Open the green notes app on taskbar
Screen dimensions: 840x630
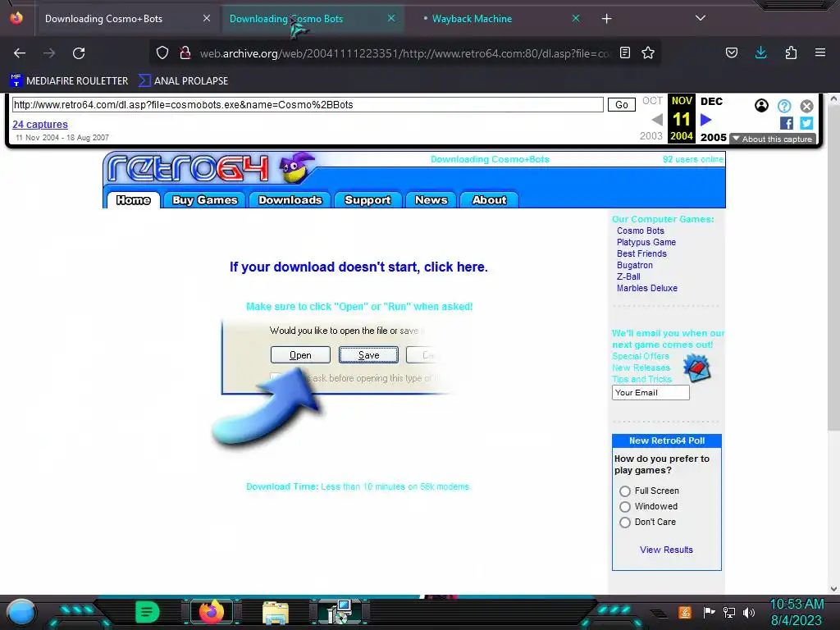(148, 612)
